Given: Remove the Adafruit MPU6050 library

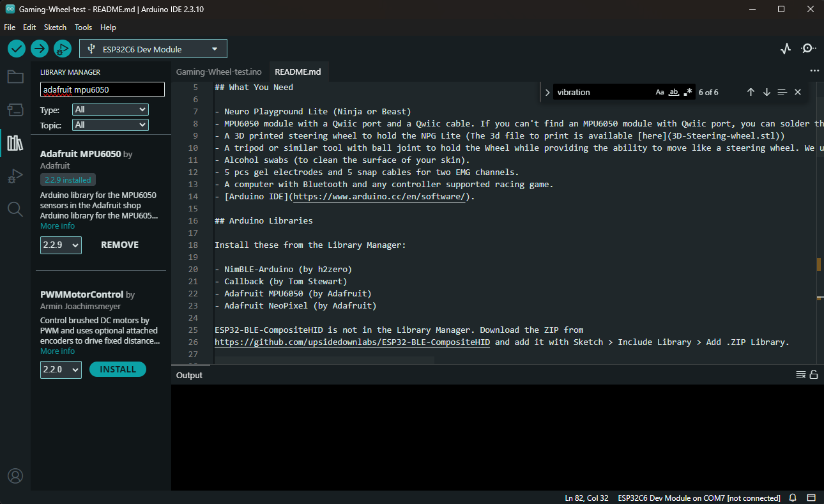Looking at the screenshot, I should click(119, 245).
